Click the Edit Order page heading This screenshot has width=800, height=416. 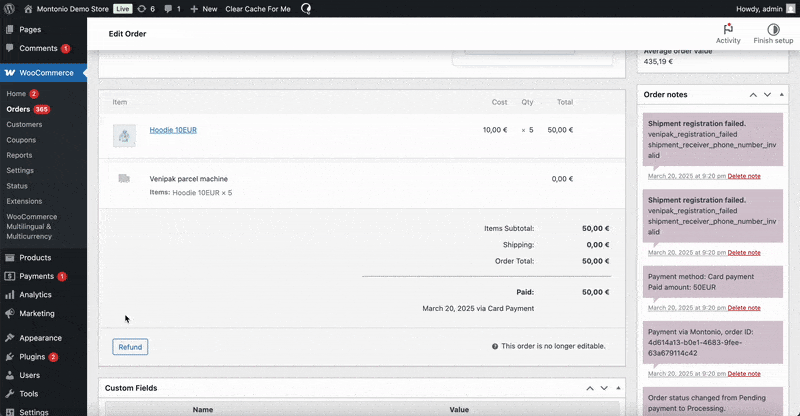(x=127, y=34)
